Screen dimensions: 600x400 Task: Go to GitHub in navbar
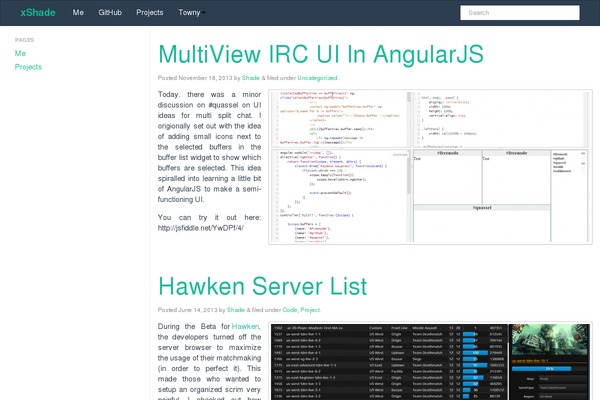coord(110,13)
